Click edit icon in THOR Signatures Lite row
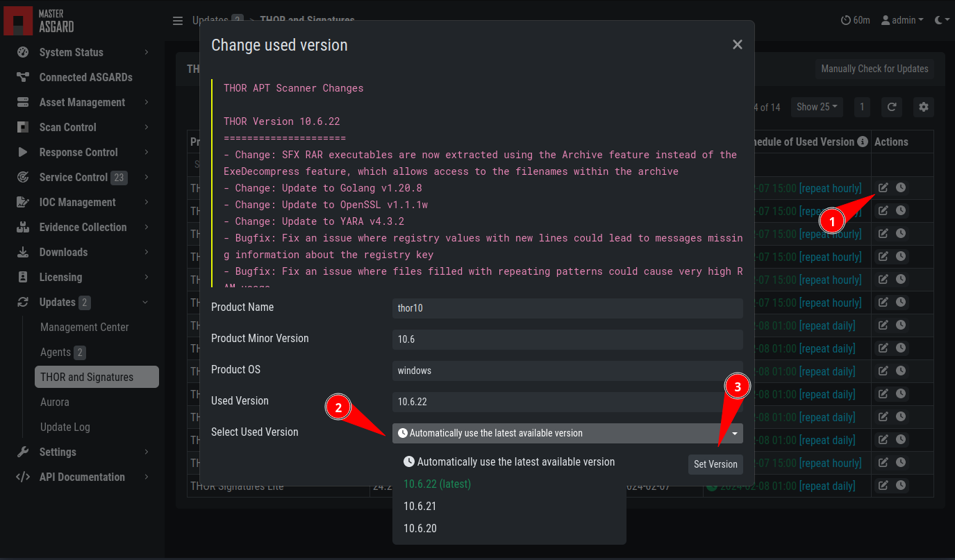The width and height of the screenshot is (955, 560). pos(883,485)
